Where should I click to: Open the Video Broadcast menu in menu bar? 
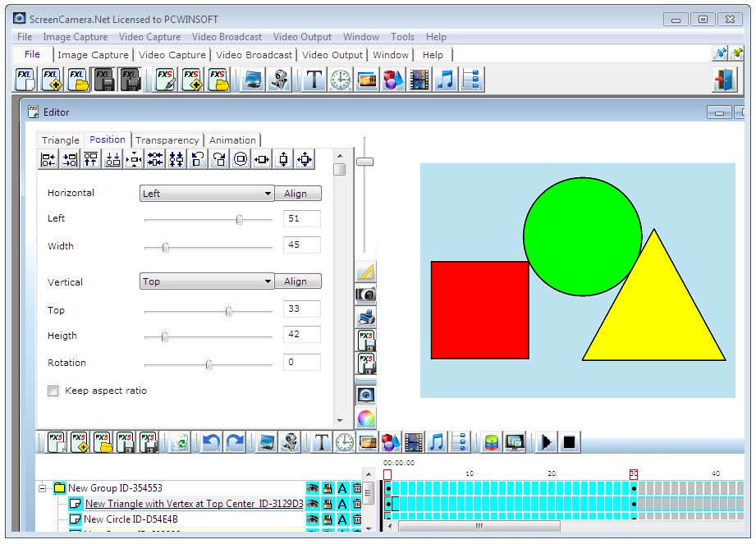(227, 37)
